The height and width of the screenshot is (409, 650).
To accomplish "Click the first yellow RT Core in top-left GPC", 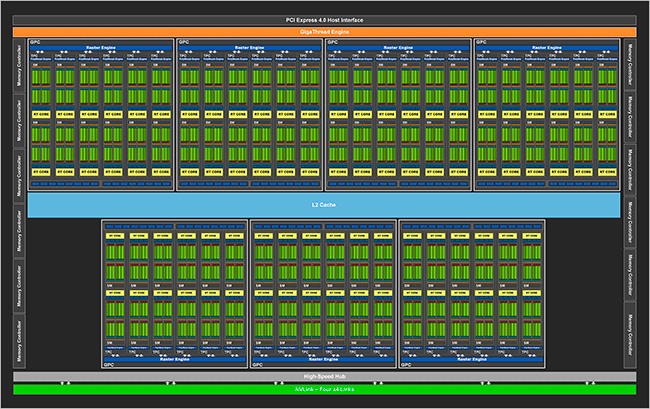I will pos(42,116).
